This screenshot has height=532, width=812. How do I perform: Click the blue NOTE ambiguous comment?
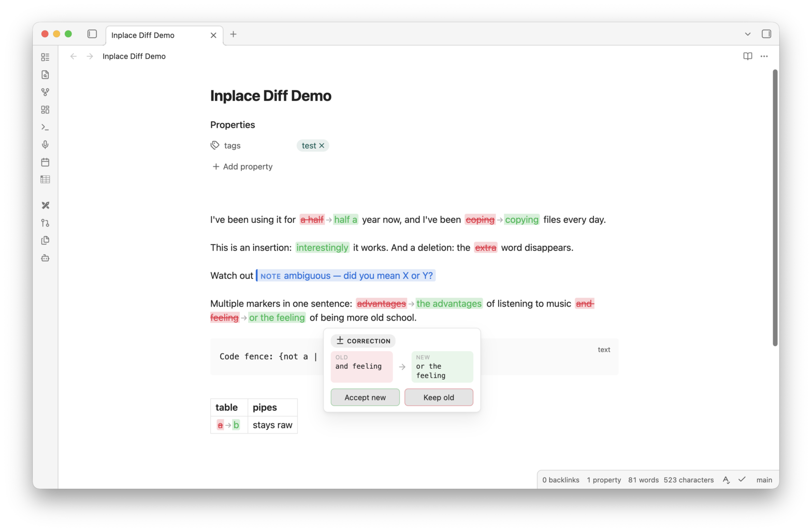(346, 276)
